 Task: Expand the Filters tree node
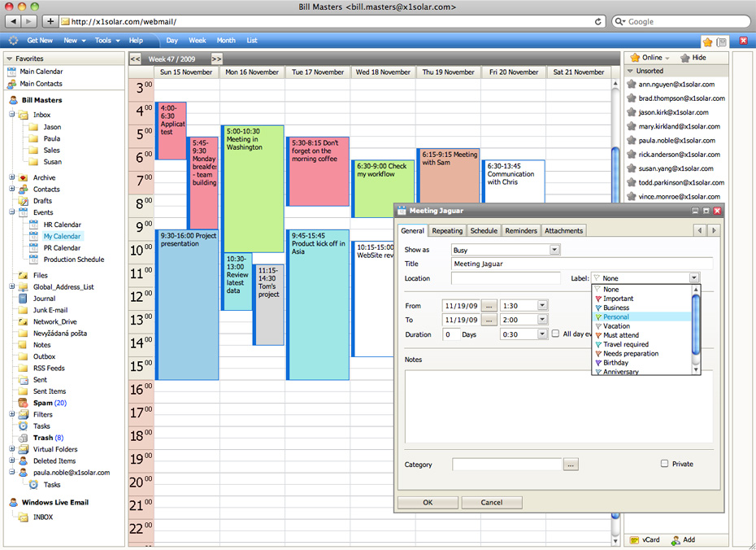12,415
